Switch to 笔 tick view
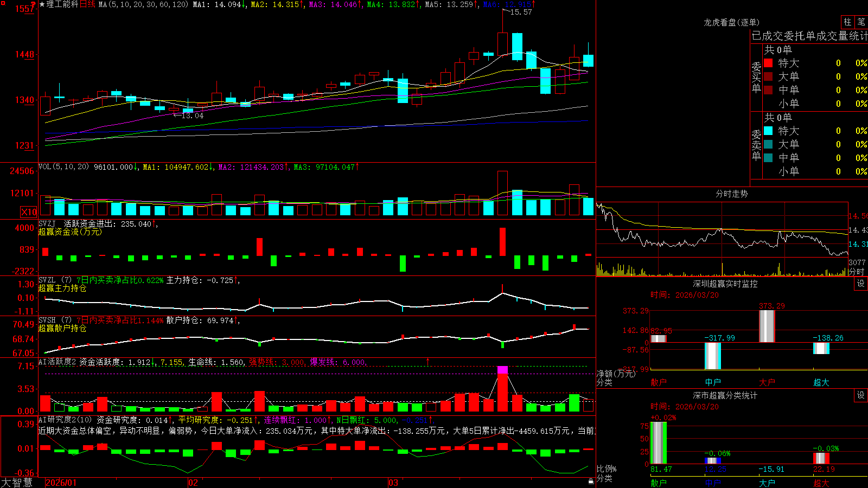Screen dimensions: 868x488 pos(861,22)
